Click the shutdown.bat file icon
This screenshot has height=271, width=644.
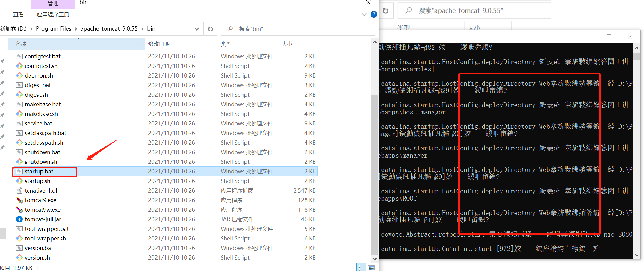pos(19,152)
